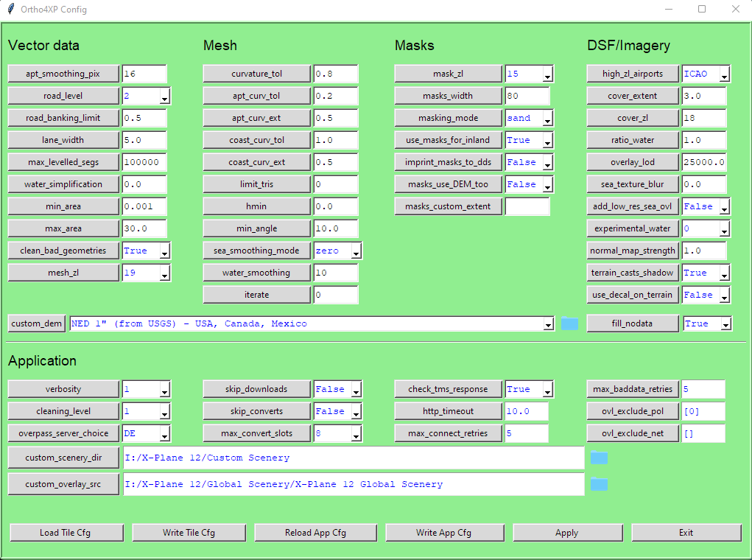Click the water_smoothing label button
Viewport: 752px width, 560px height.
256,273
